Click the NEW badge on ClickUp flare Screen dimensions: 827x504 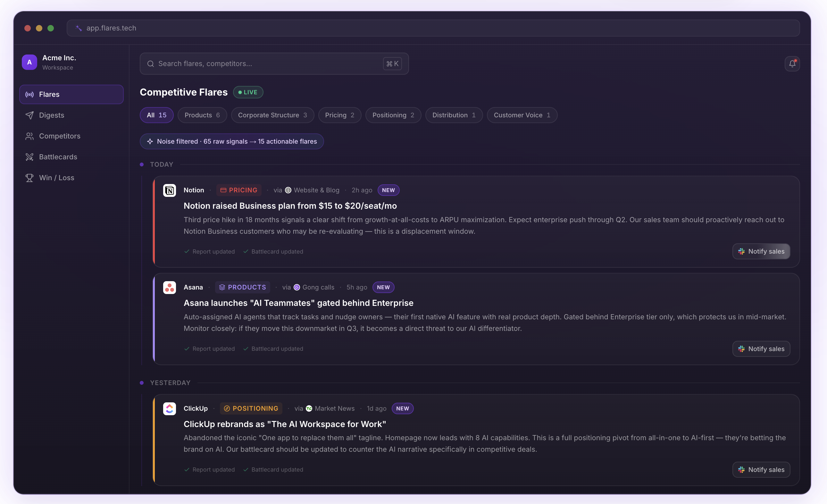(402, 408)
